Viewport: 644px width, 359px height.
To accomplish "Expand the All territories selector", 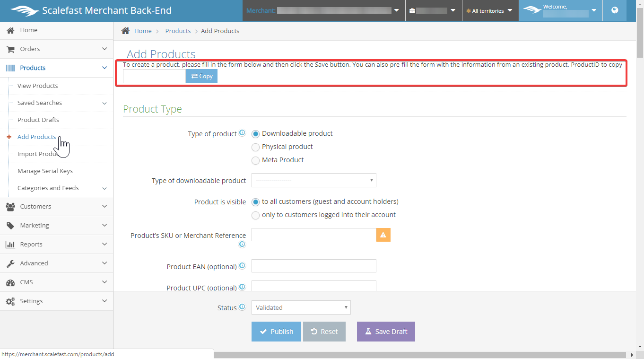I will [490, 11].
